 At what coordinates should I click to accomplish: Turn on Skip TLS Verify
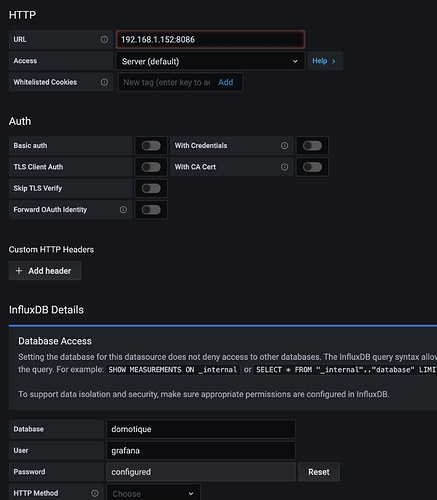151,188
